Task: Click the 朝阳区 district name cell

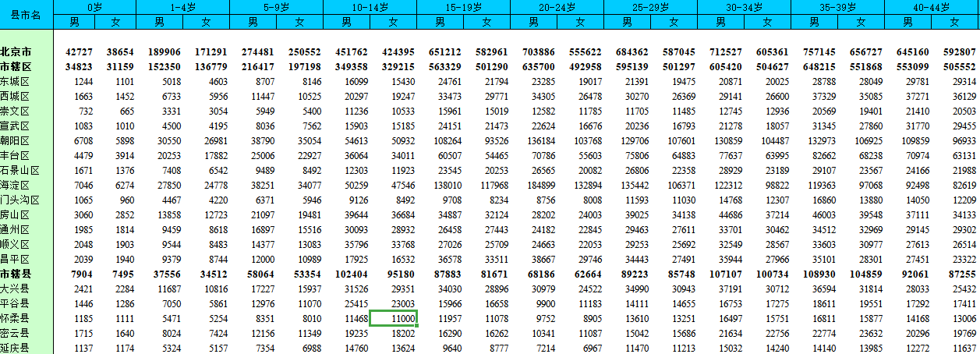Action: click(x=15, y=141)
